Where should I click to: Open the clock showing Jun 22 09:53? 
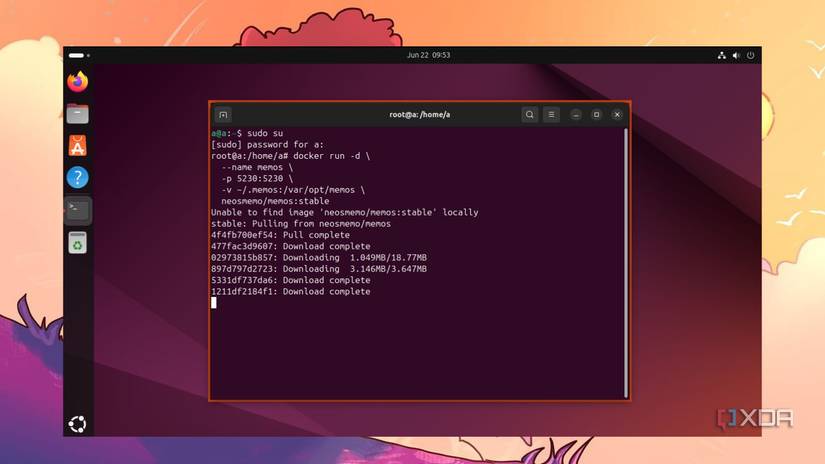pos(428,55)
